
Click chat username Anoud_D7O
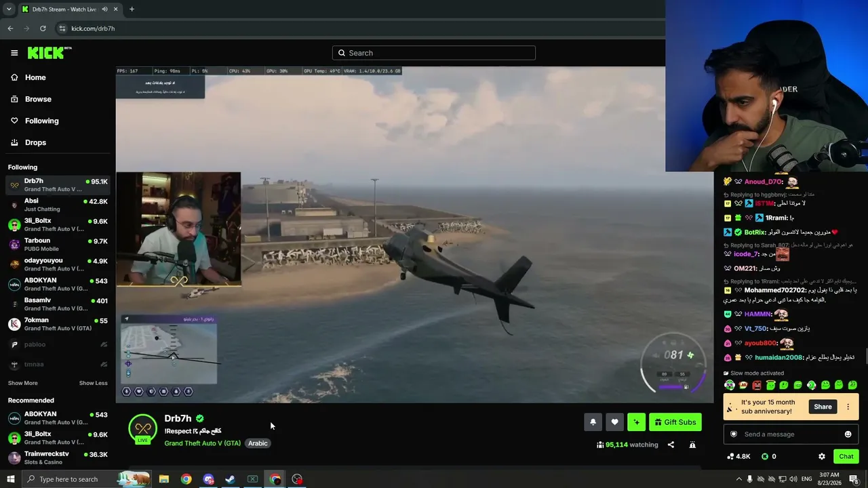pos(764,182)
